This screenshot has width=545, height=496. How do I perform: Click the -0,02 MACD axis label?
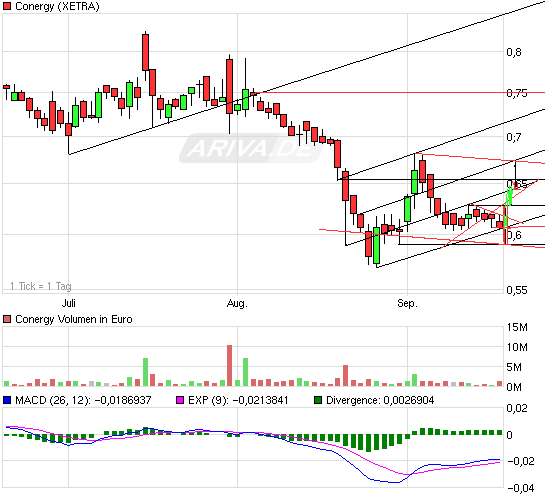click(x=520, y=461)
